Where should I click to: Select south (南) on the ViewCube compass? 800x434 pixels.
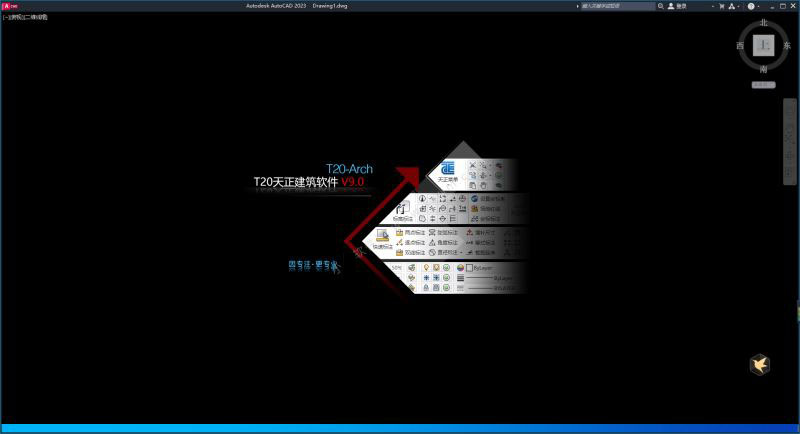click(764, 70)
